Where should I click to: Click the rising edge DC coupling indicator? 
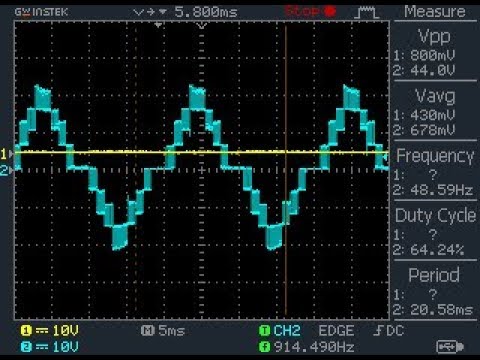(389, 331)
